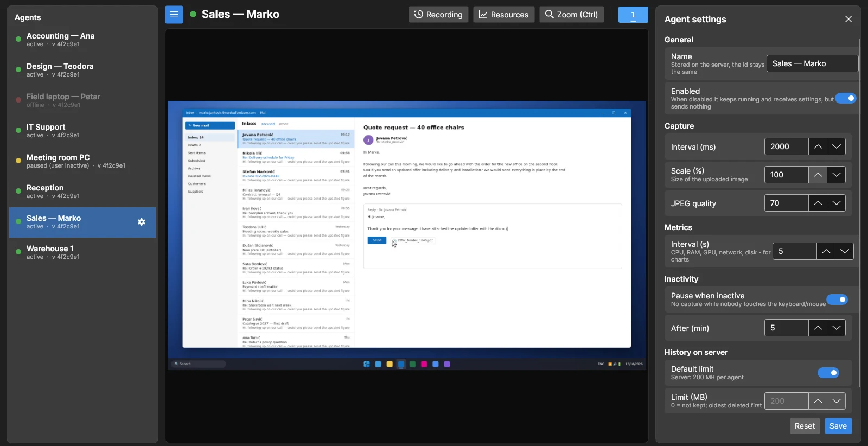Image resolution: width=868 pixels, height=446 pixels.
Task: Click the JPEG quality number field
Action: tap(787, 203)
